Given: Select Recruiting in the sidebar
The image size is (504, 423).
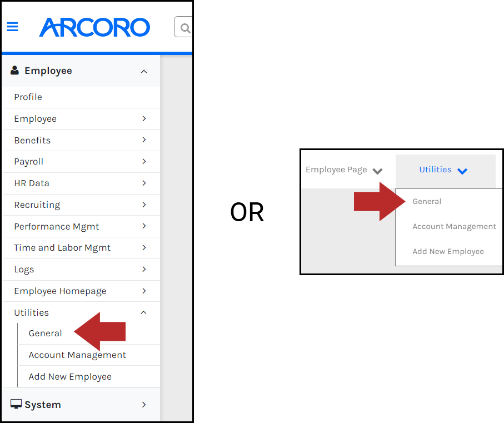Looking at the screenshot, I should coord(37,205).
